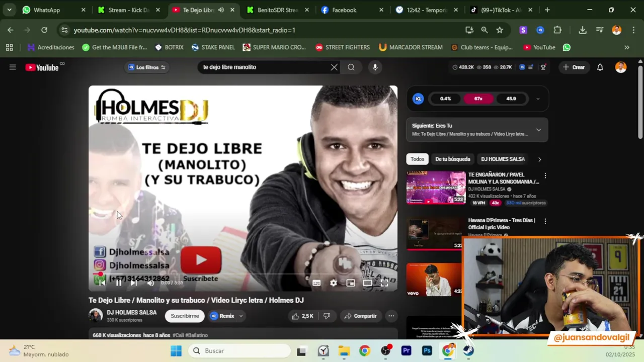Go to the previous video
644x362 pixels.
(102, 283)
